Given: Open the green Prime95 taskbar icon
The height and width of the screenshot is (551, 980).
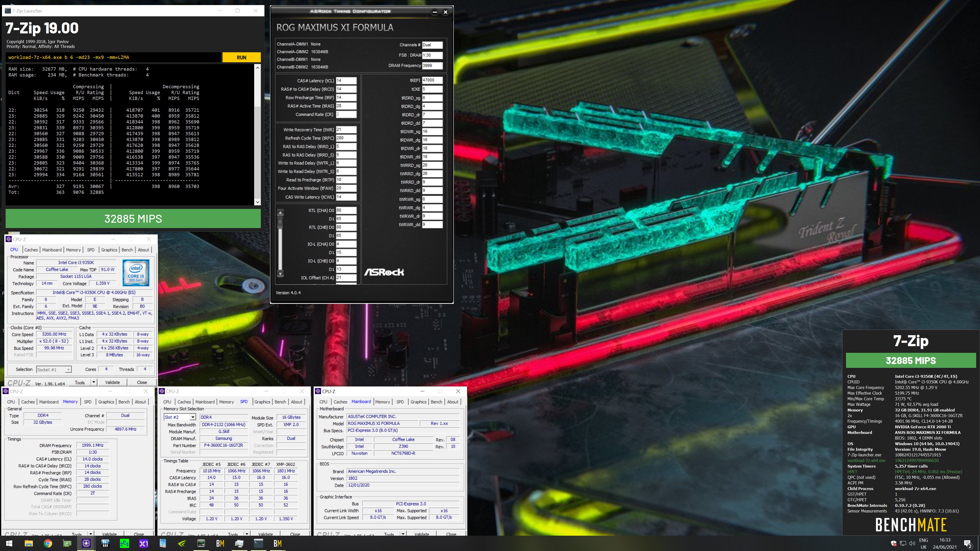Looking at the screenshot, I should [x=124, y=543].
